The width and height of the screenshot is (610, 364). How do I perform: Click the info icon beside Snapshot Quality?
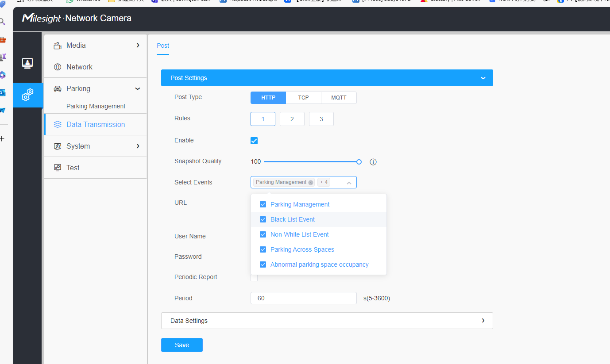tap(373, 162)
